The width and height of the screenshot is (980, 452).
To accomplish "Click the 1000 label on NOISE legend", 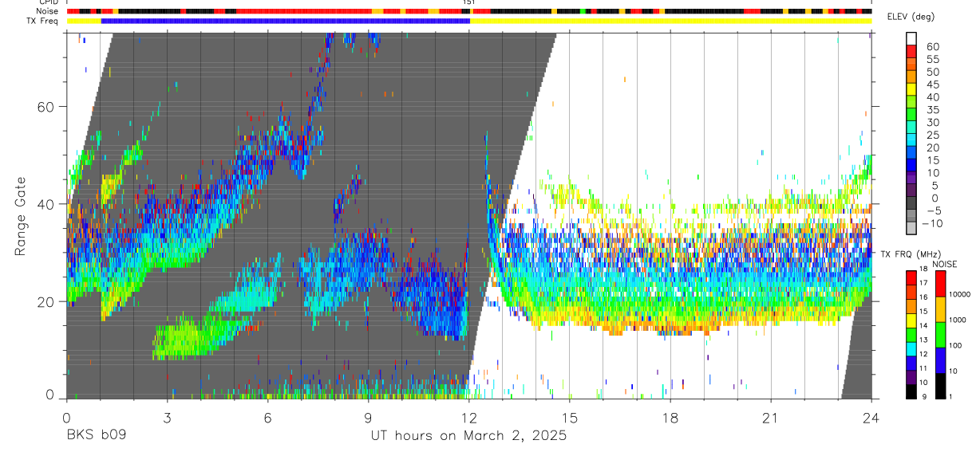I will pos(957,320).
